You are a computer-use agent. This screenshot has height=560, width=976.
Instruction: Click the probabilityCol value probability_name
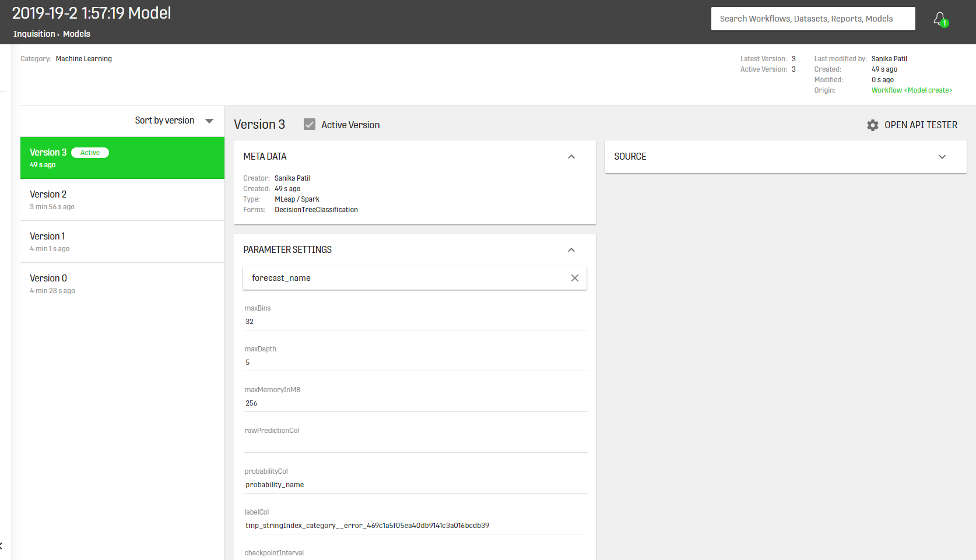click(275, 485)
